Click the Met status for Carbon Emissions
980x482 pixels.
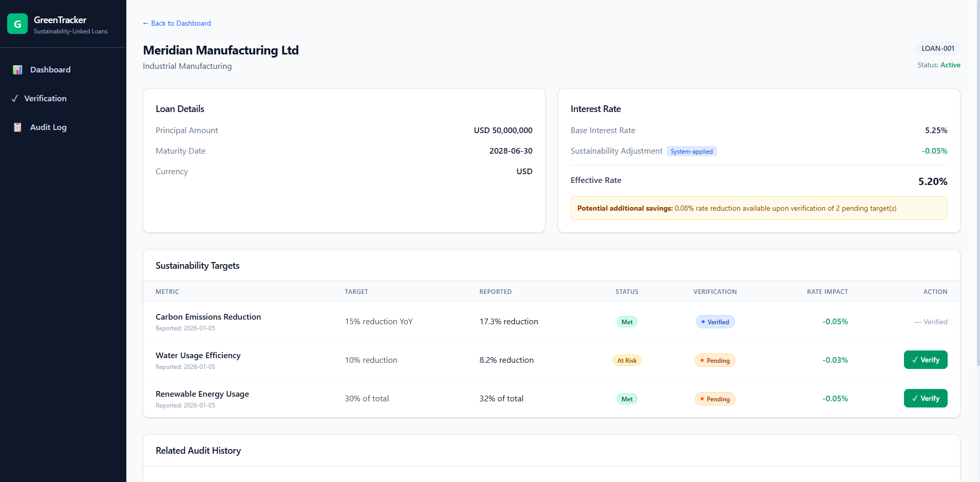click(x=627, y=322)
